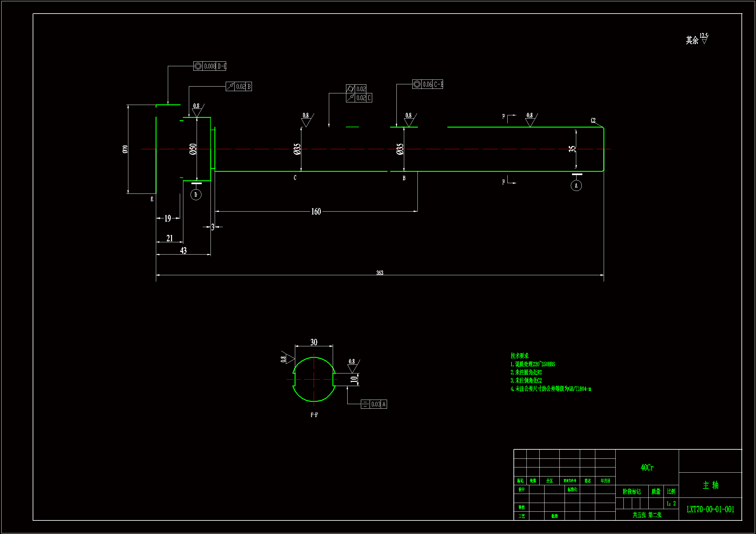
Task: Select the 160 length dimension text
Action: tap(316, 212)
